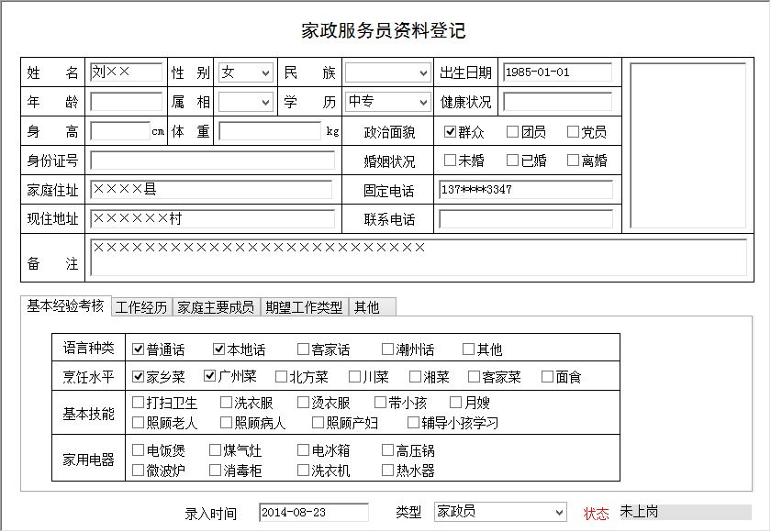Viewport: 771px width, 532px height.
Task: Click the 录入时间 entry date field
Action: [x=314, y=513]
